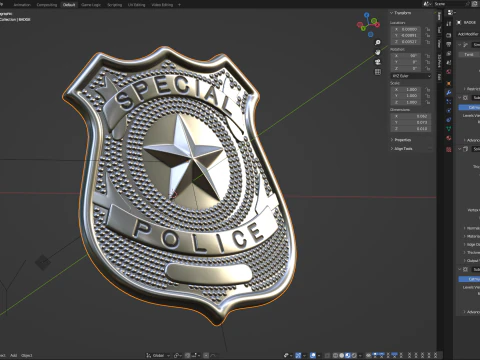This screenshot has height=360, width=480.
Task: Open the View Layer properties tab icon
Action: (449, 53)
